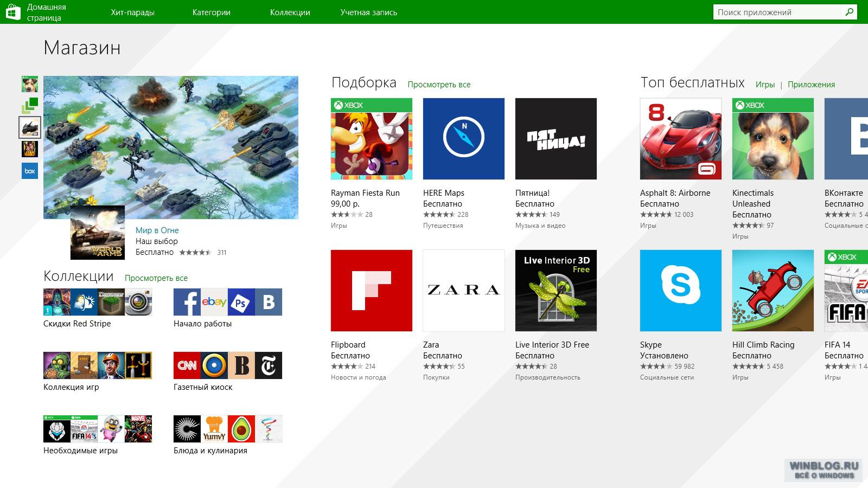Click the New York Times icon
868x488 pixels.
pos(269,365)
